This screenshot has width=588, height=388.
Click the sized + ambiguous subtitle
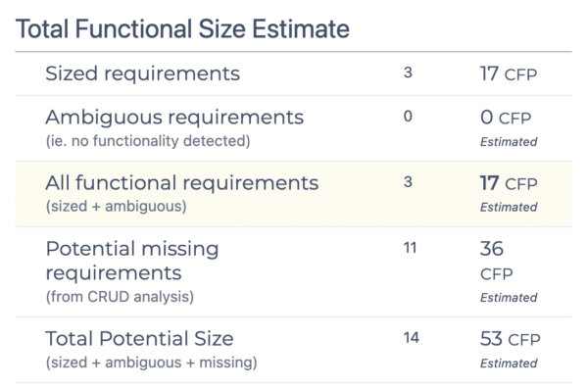[x=116, y=207]
